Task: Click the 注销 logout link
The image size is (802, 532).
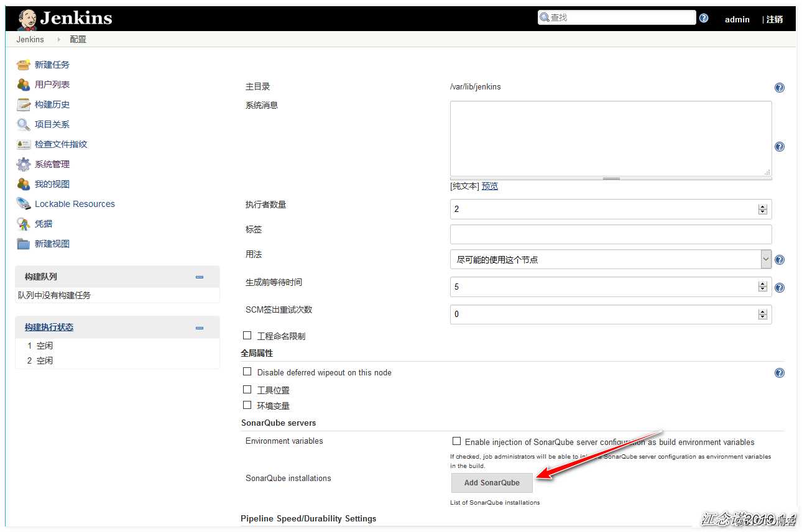Action: point(775,19)
